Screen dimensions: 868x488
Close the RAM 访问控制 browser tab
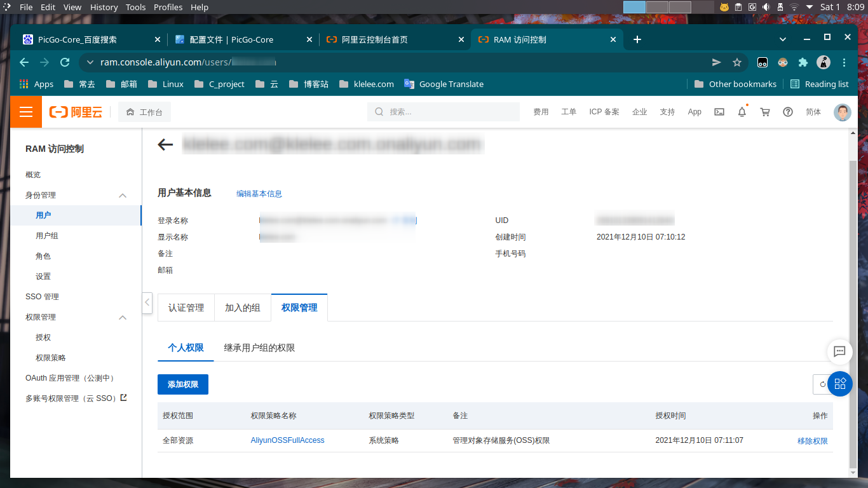[613, 39]
